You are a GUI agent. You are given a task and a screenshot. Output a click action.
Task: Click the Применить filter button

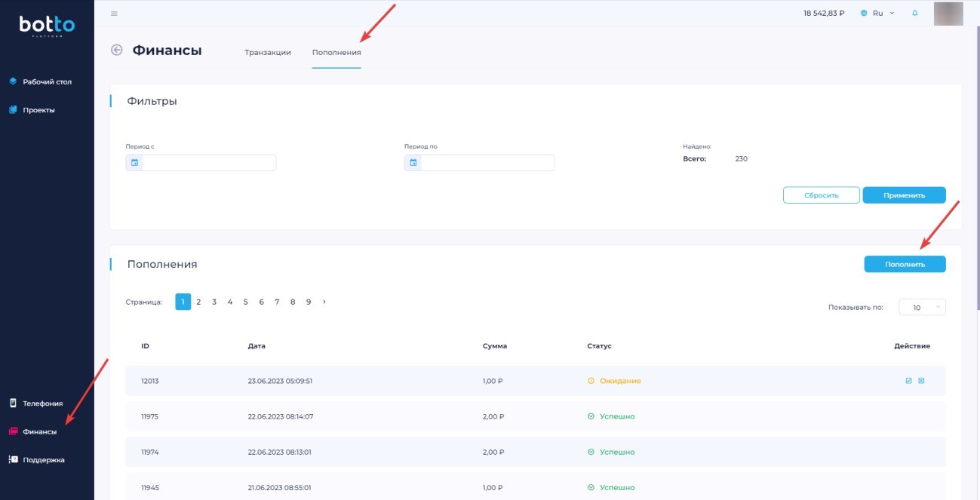pyautogui.click(x=904, y=195)
